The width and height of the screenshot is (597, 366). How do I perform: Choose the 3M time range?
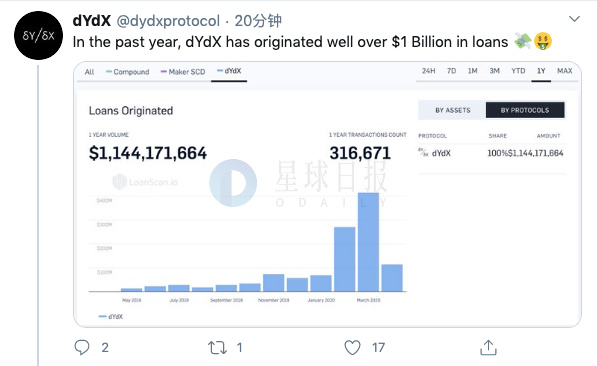(495, 71)
